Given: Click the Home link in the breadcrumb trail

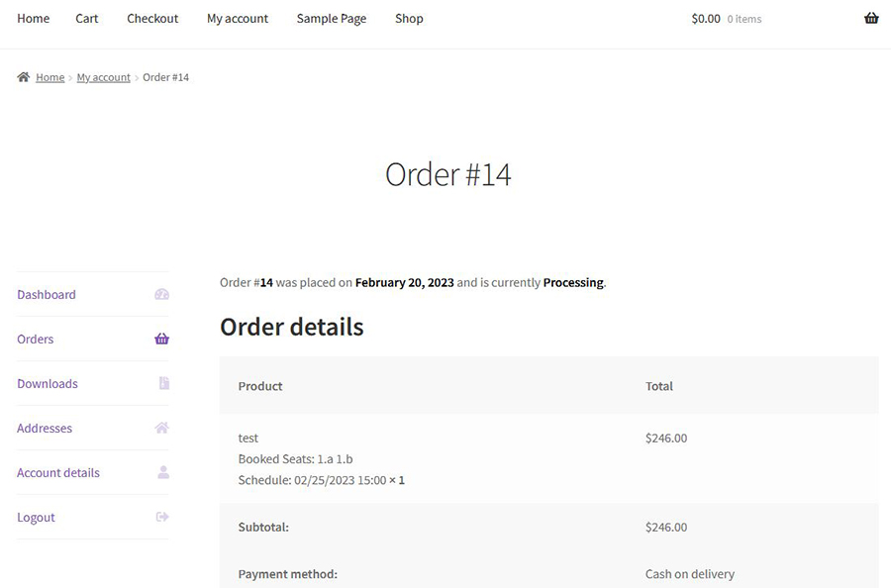Looking at the screenshot, I should point(49,76).
